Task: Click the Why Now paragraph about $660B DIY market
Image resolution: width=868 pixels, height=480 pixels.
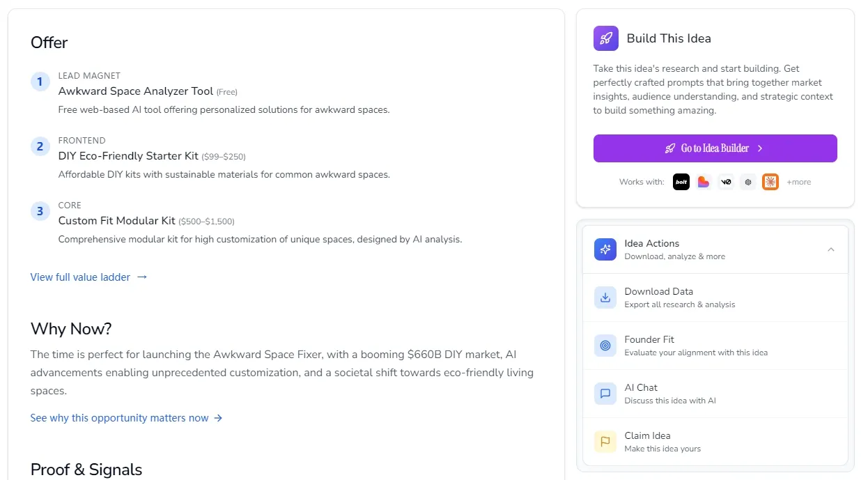Action: click(282, 373)
